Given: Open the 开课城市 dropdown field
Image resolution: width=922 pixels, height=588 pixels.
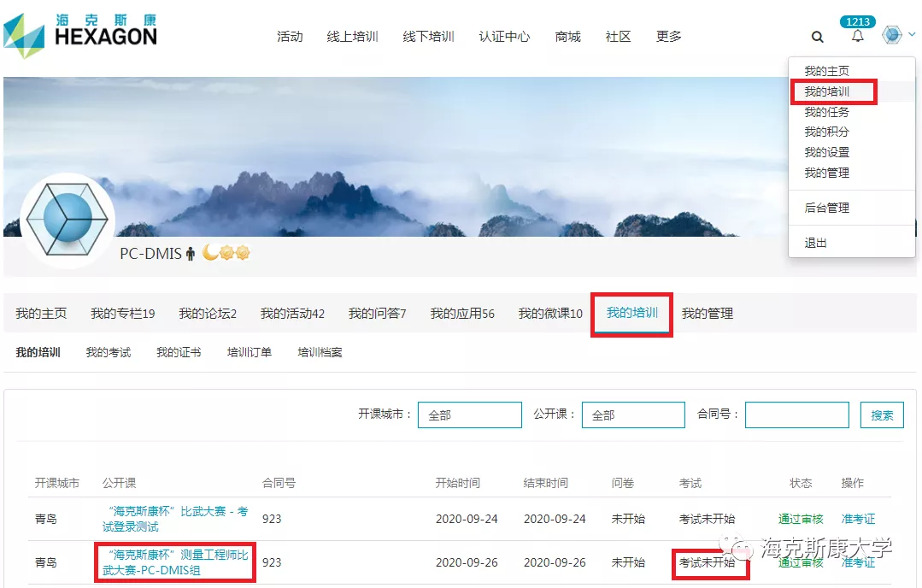Looking at the screenshot, I should point(469,415).
